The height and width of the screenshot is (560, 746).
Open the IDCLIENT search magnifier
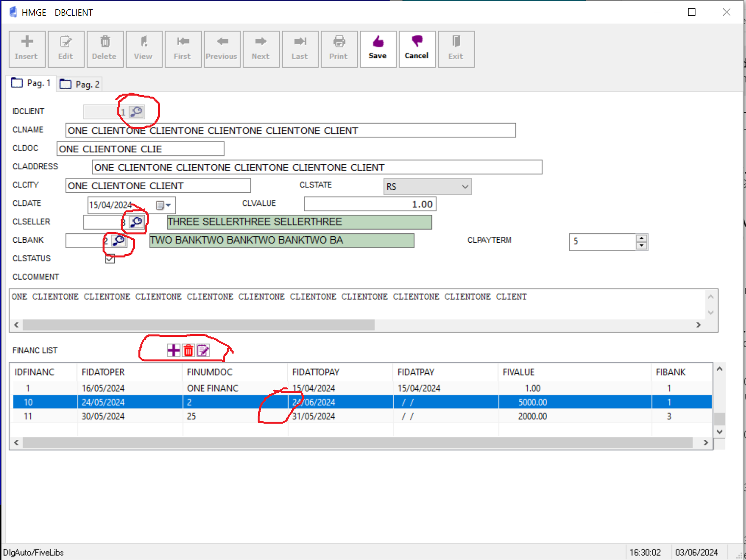136,112
